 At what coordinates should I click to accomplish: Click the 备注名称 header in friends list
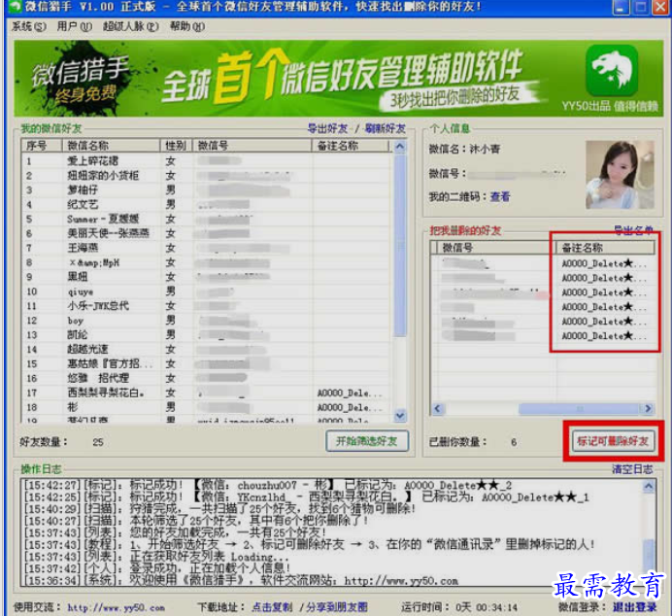[351, 146]
